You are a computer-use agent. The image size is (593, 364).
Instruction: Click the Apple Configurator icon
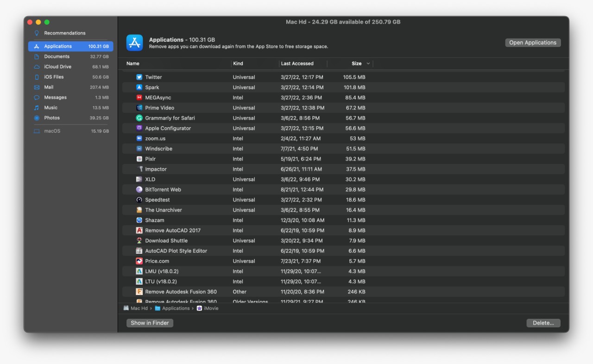click(x=139, y=128)
